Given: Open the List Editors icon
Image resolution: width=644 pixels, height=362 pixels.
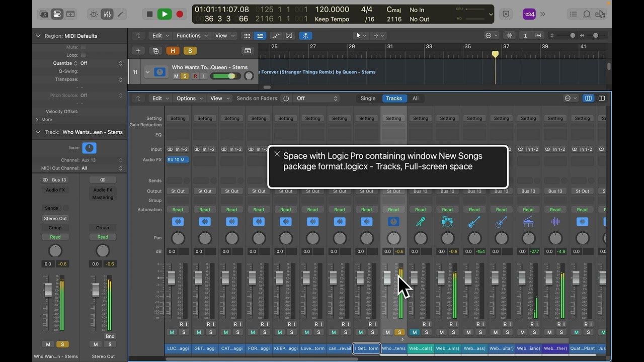Looking at the screenshot, I should click(x=573, y=14).
